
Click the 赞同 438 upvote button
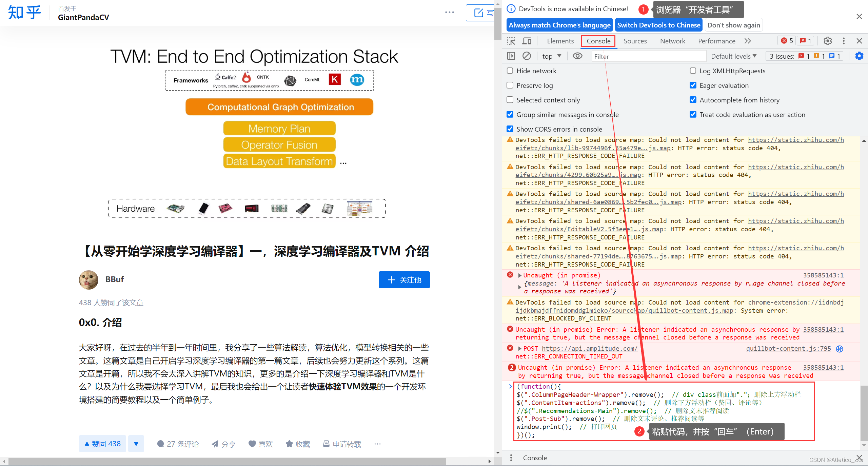click(x=102, y=444)
